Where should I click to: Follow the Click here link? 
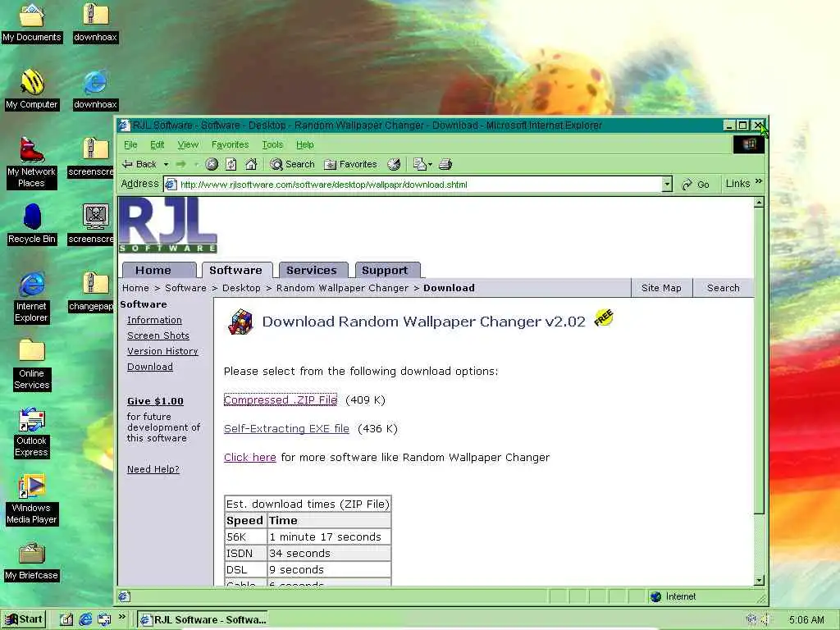(x=249, y=457)
